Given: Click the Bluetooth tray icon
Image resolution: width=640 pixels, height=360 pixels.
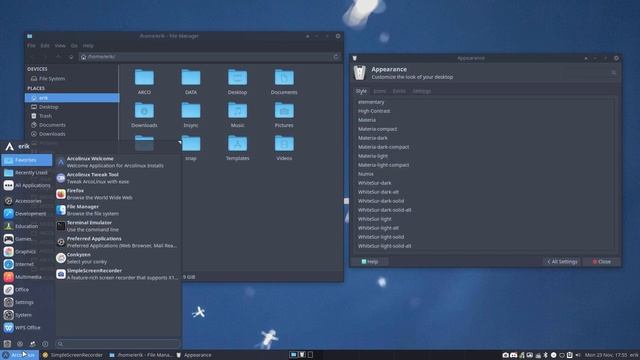Looking at the screenshot, I should pos(545,355).
